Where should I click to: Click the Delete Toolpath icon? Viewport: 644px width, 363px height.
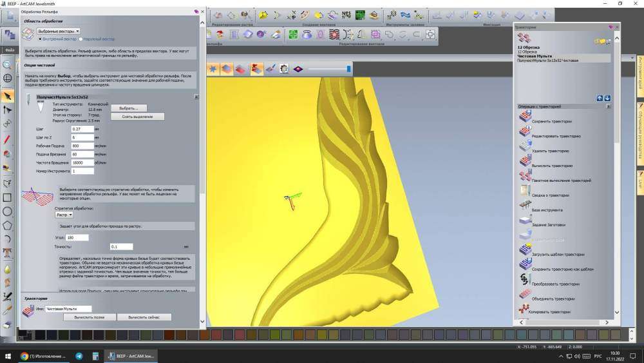click(525, 150)
